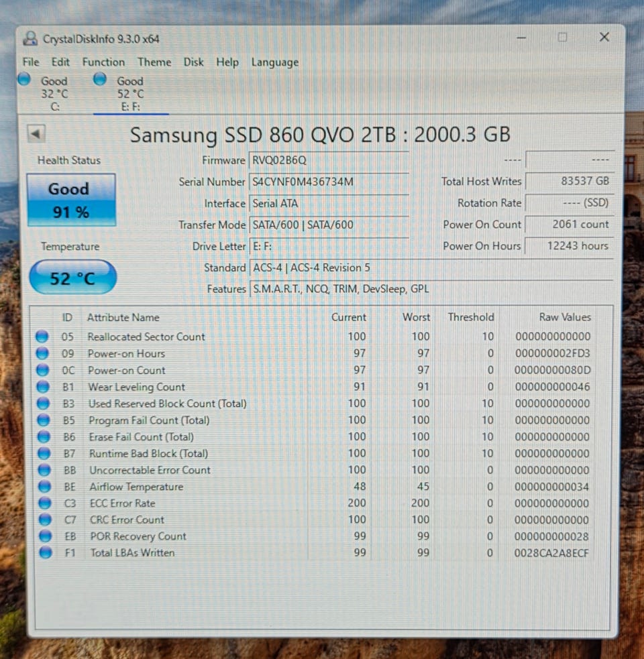644x659 pixels.
Task: Click raw value 0028CA2A8ECF
Action: pos(551,552)
